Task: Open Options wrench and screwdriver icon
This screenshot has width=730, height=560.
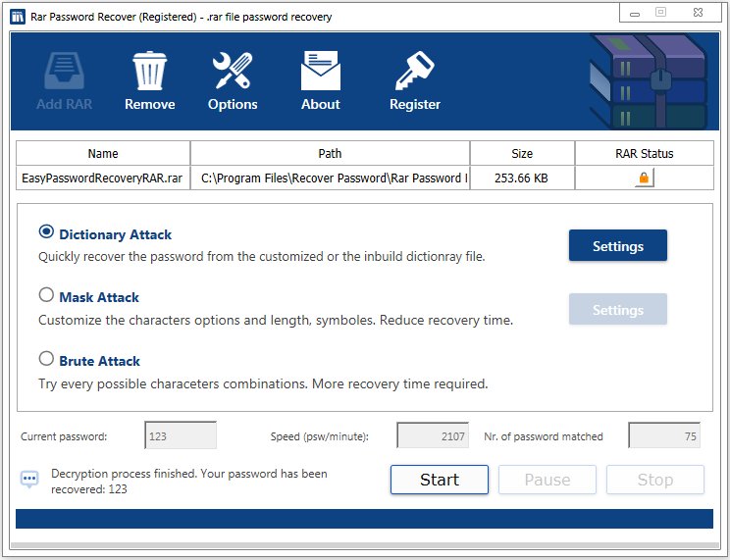Action: pos(233,71)
